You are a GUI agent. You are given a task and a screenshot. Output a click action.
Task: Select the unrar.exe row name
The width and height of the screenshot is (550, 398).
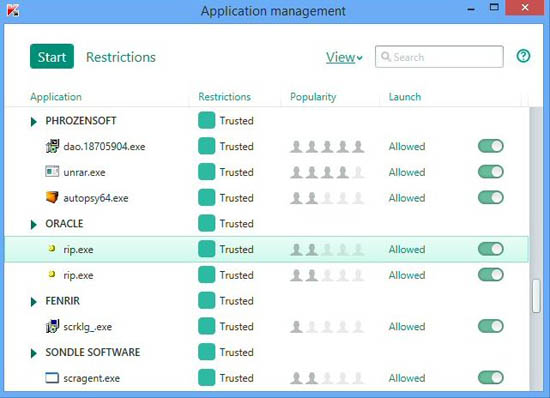(x=84, y=172)
